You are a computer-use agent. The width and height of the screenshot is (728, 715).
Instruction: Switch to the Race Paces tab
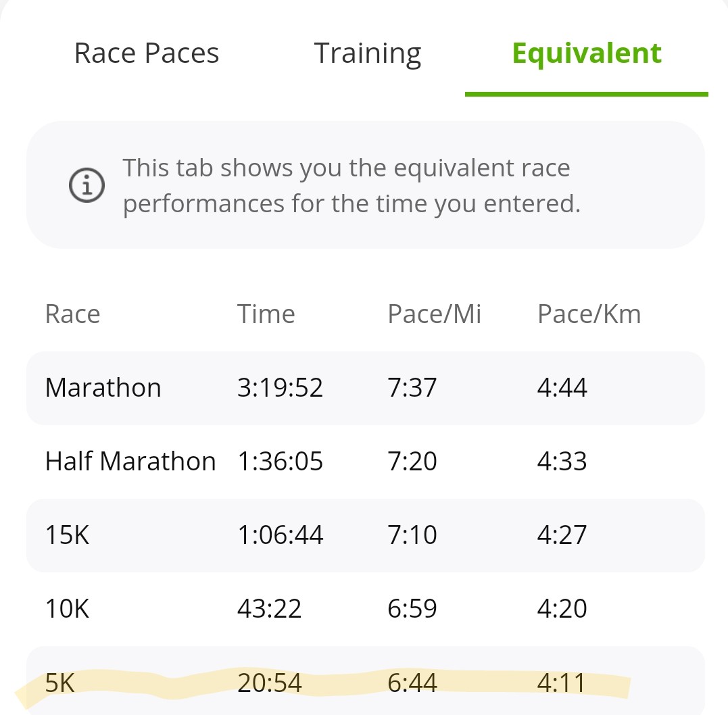click(x=147, y=53)
